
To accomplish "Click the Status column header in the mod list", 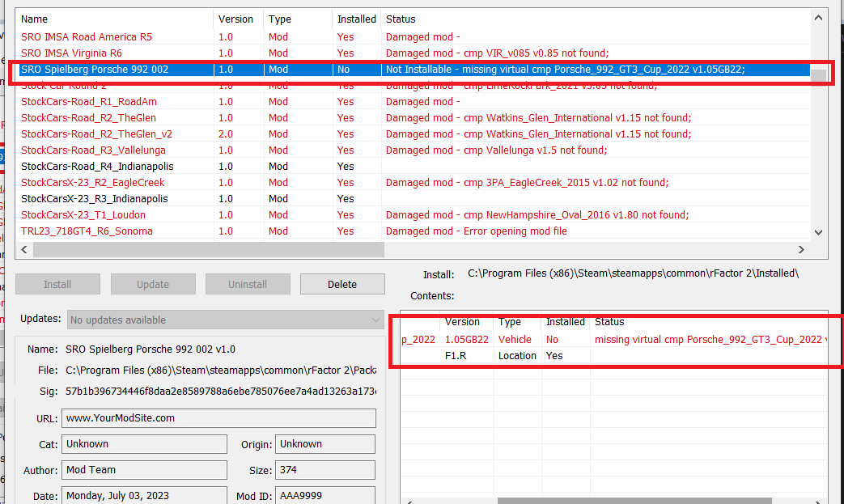I will tap(595, 19).
